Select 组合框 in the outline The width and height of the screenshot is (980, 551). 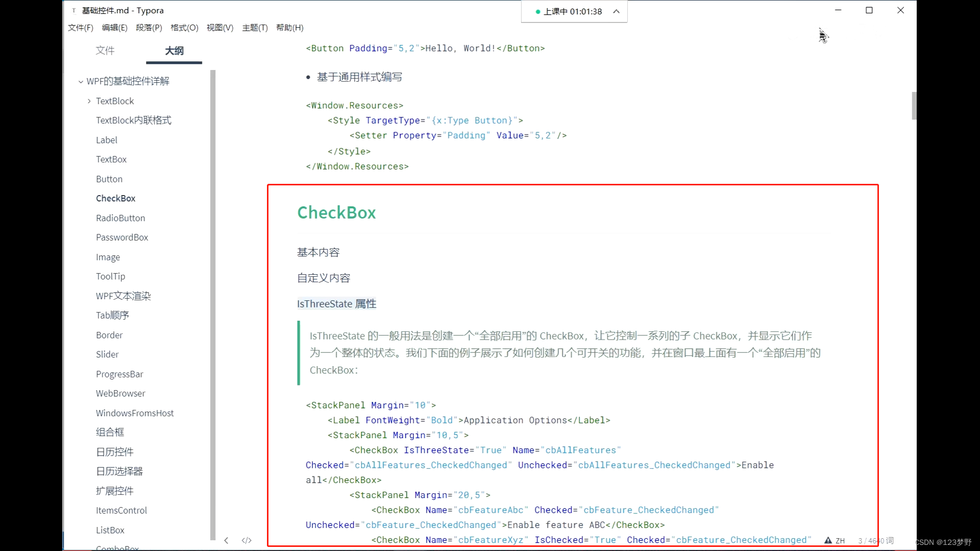110,432
